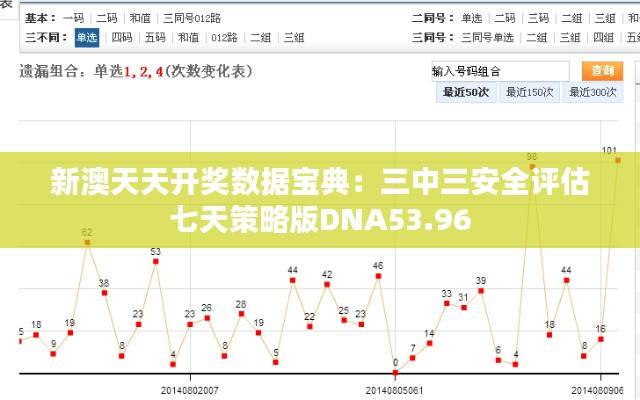
Task: Click 和值 in the 基本 row
Action: pyautogui.click(x=140, y=18)
